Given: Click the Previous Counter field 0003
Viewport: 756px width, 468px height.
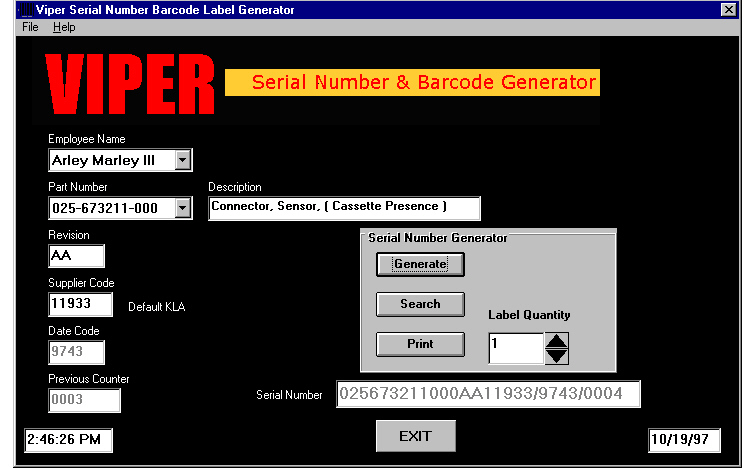Looking at the screenshot, I should click(x=84, y=401).
